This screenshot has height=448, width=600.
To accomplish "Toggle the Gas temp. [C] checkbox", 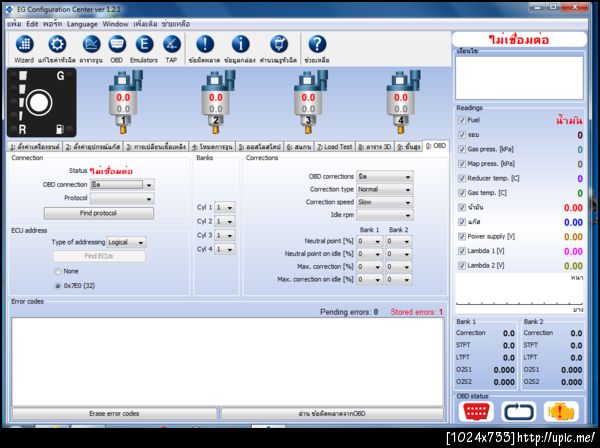I will point(462,193).
